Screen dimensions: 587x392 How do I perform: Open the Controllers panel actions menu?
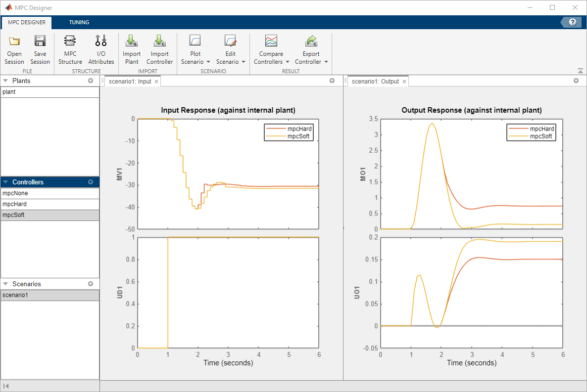pyautogui.click(x=91, y=182)
